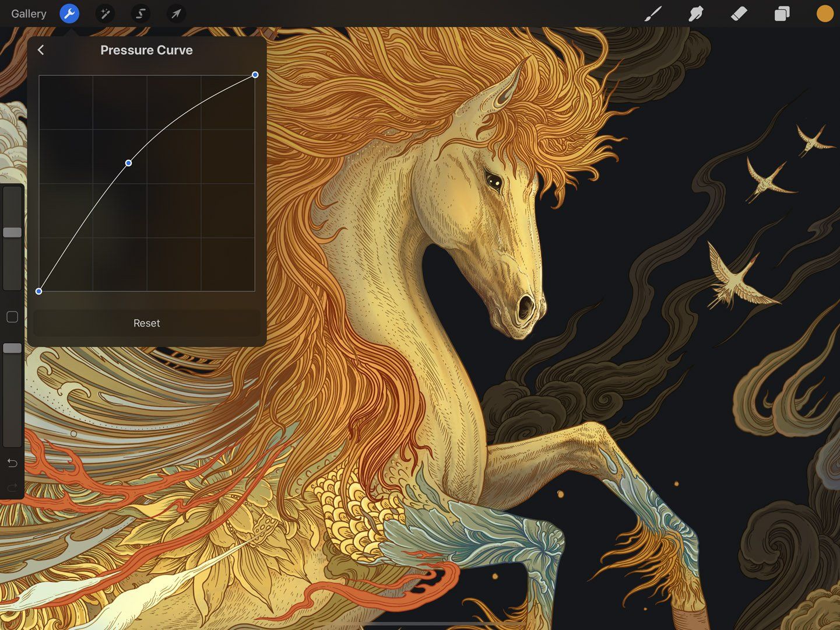Activate the Selections tool
The height and width of the screenshot is (630, 840).
(x=140, y=13)
